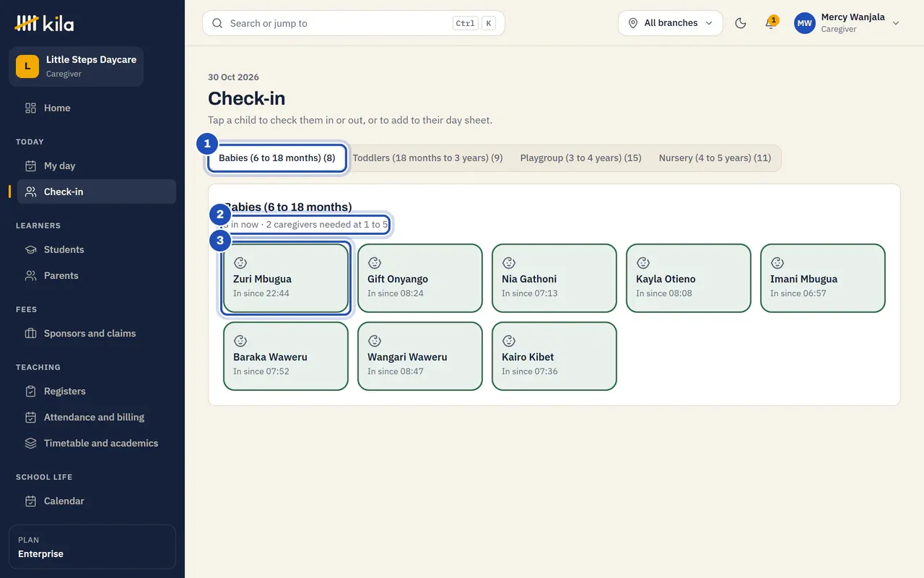Open the Students page link
The image size is (924, 578).
(97, 249)
